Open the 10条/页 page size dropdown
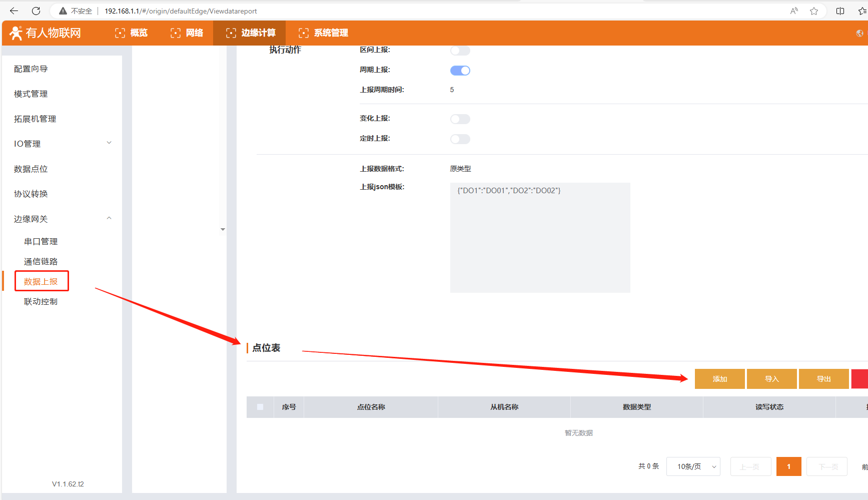Screen dimensions: 868x500 693,466
